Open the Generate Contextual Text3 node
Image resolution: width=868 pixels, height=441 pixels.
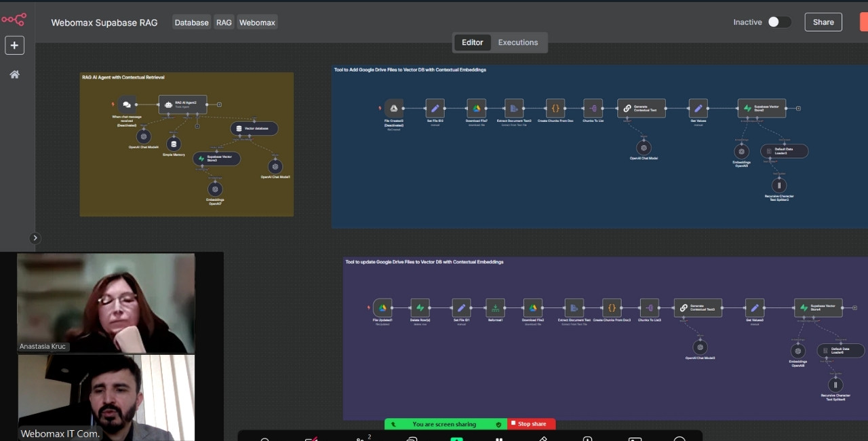pyautogui.click(x=698, y=308)
